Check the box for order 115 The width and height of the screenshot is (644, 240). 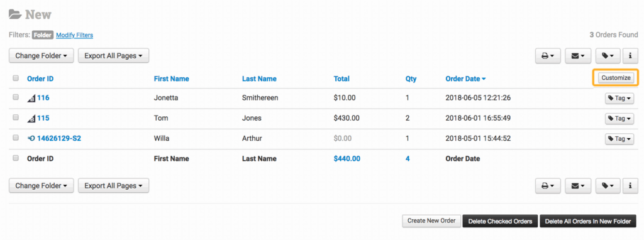point(16,117)
